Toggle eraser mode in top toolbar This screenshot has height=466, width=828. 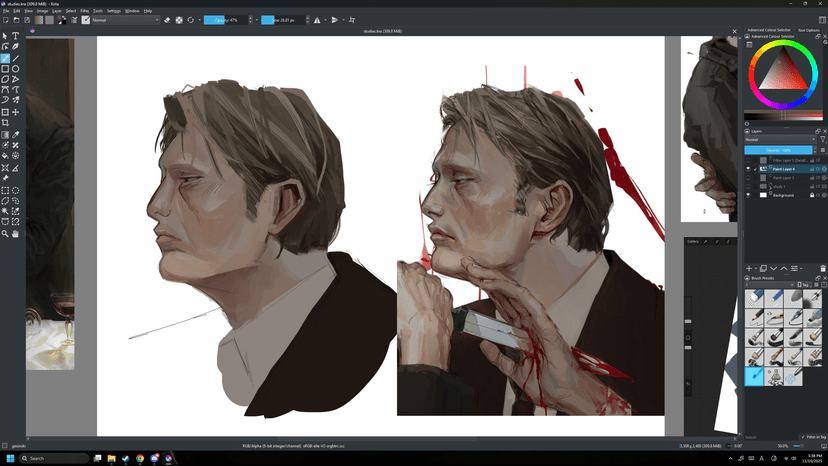pos(167,19)
